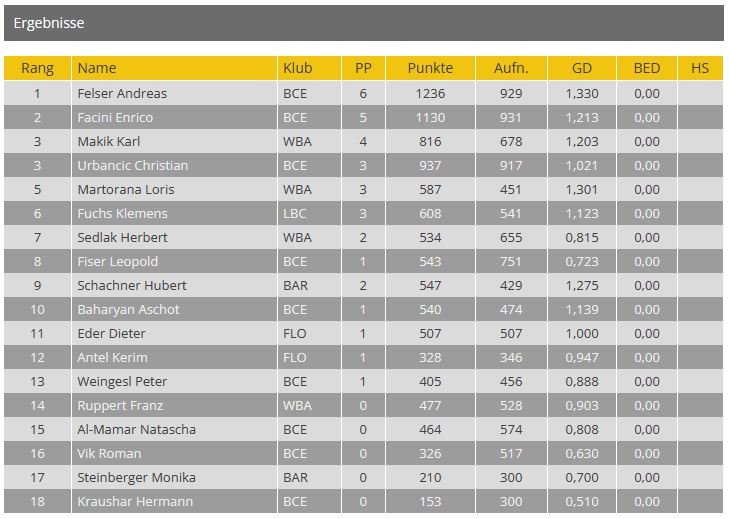Click on Facini Enrico's name
Screen dimensions: 729x519
click(115, 118)
